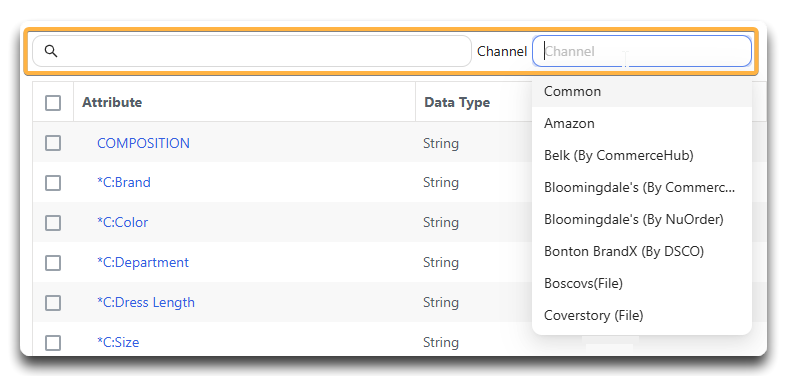Click the Attribute column header
Viewport: 787px width, 376px height.
[x=112, y=102]
